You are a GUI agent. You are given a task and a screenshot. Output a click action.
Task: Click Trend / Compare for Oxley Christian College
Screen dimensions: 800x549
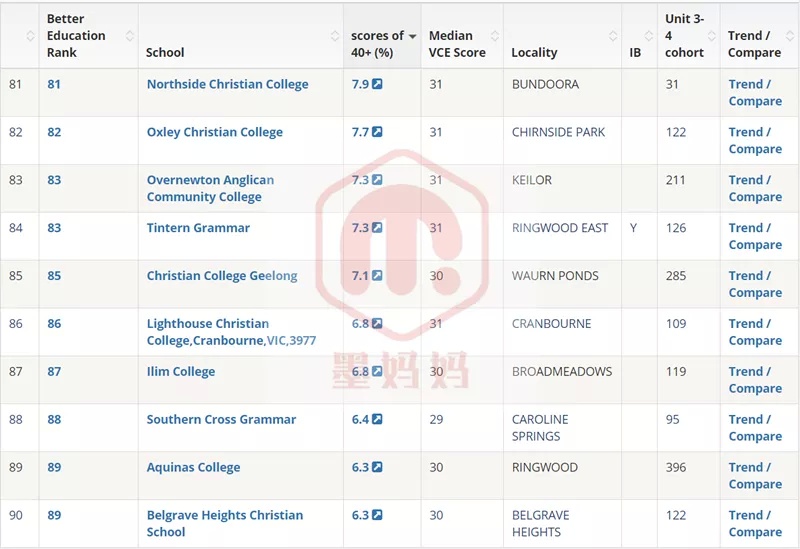pyautogui.click(x=755, y=140)
